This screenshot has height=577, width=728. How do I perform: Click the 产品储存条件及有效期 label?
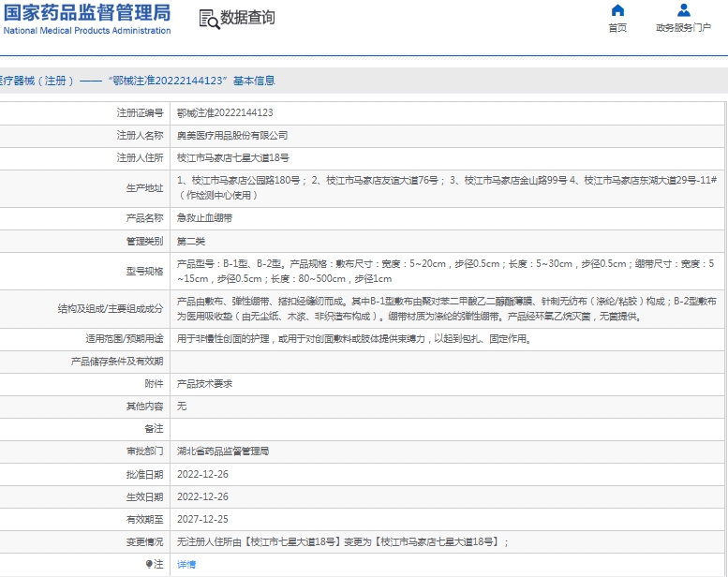pos(117,362)
